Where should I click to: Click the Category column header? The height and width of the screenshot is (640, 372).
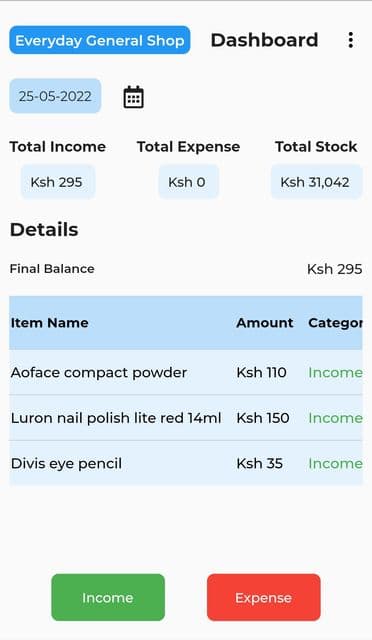click(x=335, y=323)
